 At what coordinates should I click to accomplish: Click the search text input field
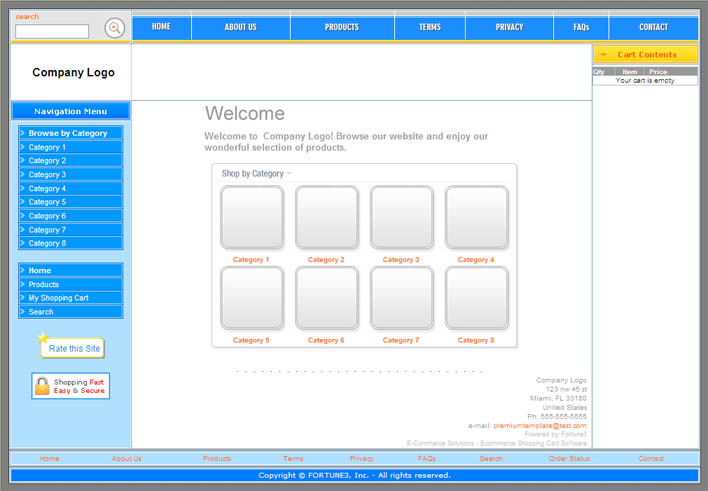[x=52, y=32]
